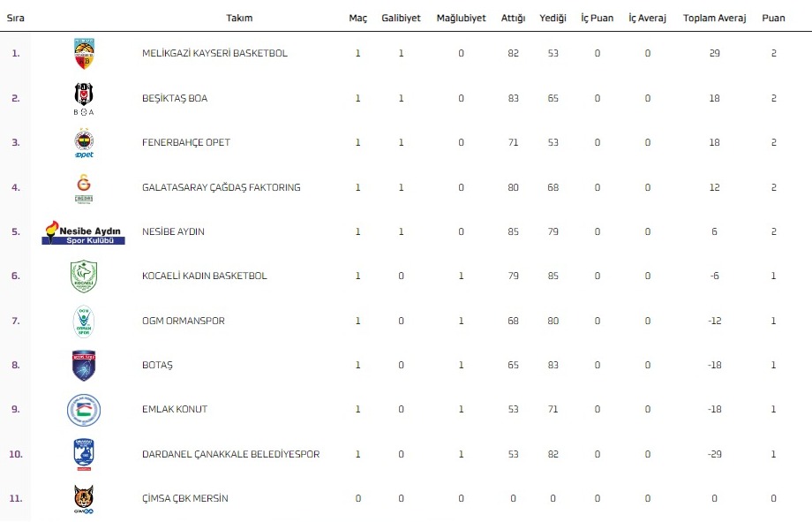Click the Kocaeli Kadın Basketbol logo
The width and height of the screenshot is (812, 522).
pyautogui.click(x=84, y=276)
